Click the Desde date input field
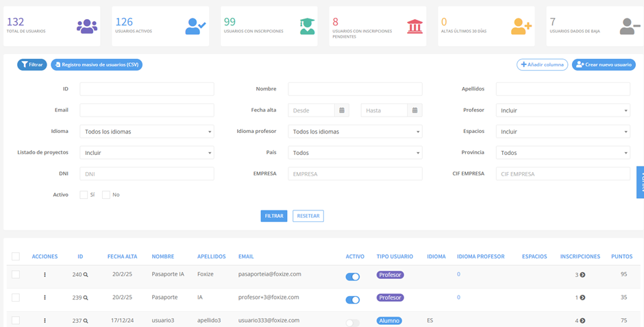Image resolution: width=644 pixels, height=327 pixels. (311, 110)
